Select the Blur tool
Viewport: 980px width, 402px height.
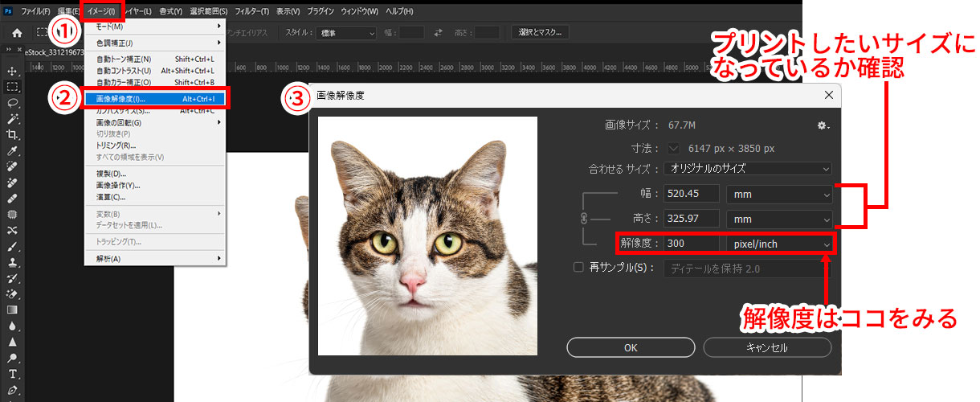click(x=13, y=326)
